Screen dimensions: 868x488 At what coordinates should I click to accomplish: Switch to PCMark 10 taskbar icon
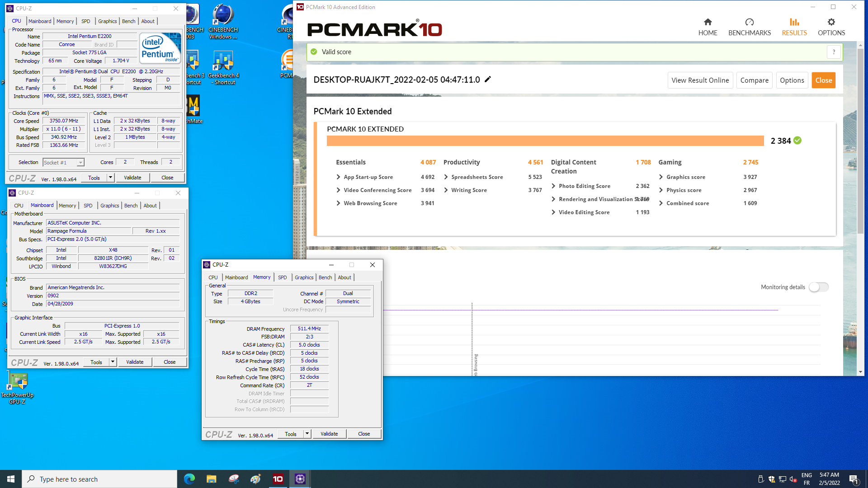pos(278,479)
